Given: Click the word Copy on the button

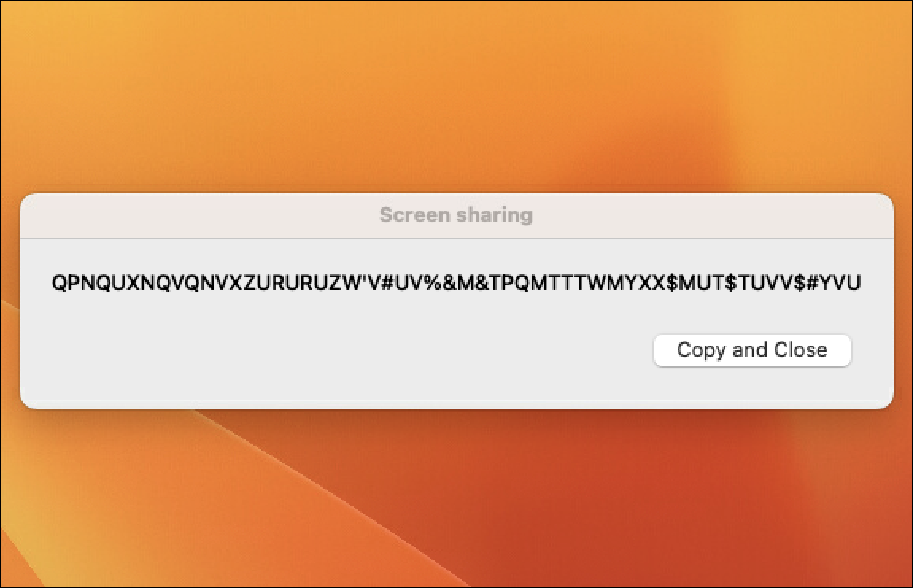Looking at the screenshot, I should (702, 350).
